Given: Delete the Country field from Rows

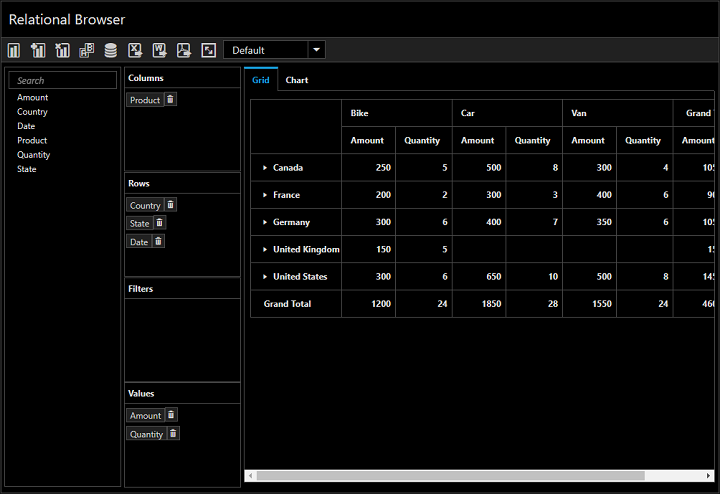Looking at the screenshot, I should click(170, 205).
